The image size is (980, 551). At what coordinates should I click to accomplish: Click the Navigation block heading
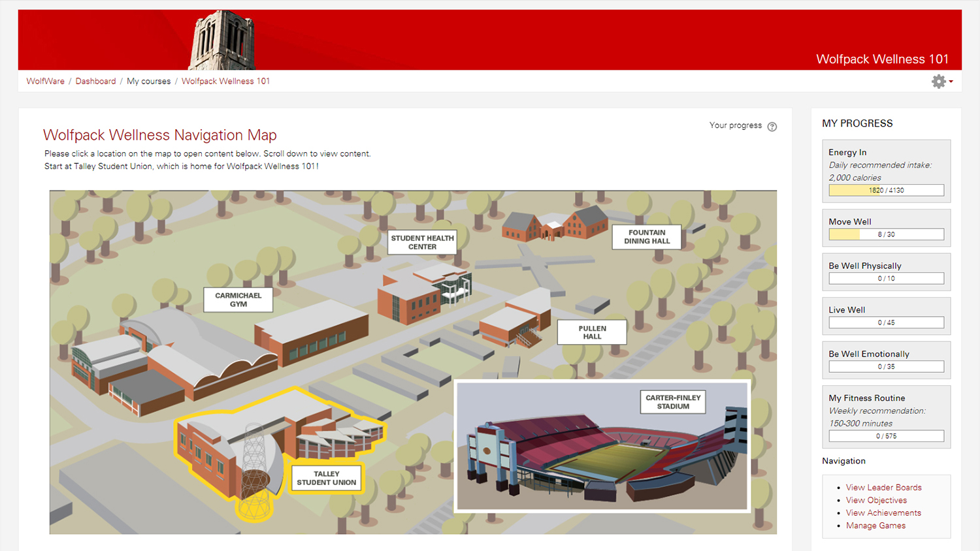[x=843, y=461]
